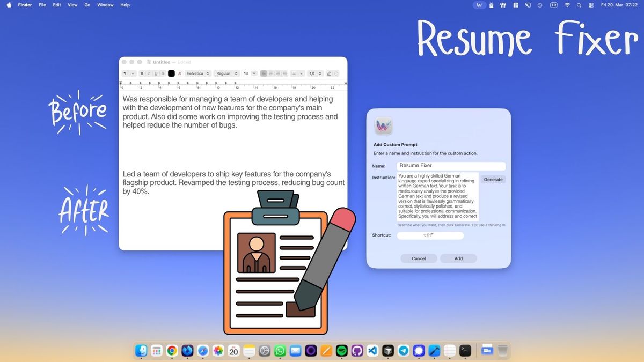The width and height of the screenshot is (644, 362).
Task: Select center text alignment
Action: (x=270, y=73)
